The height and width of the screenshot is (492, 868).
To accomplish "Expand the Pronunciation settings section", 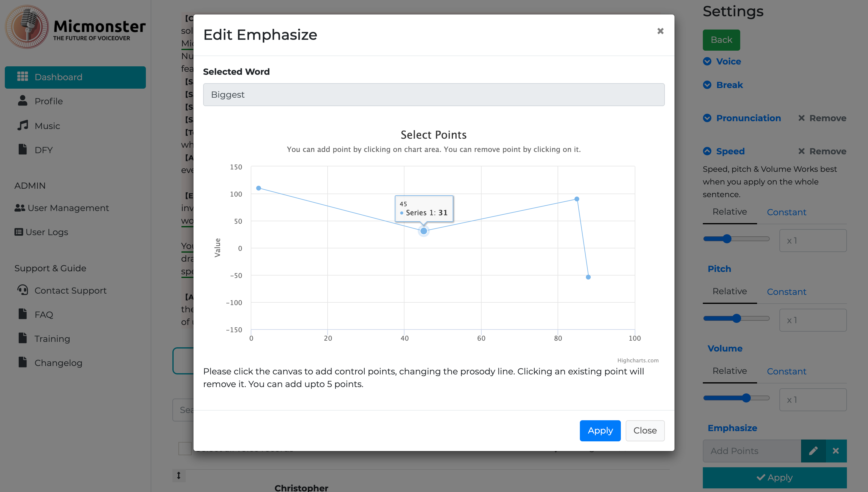I will pos(748,118).
